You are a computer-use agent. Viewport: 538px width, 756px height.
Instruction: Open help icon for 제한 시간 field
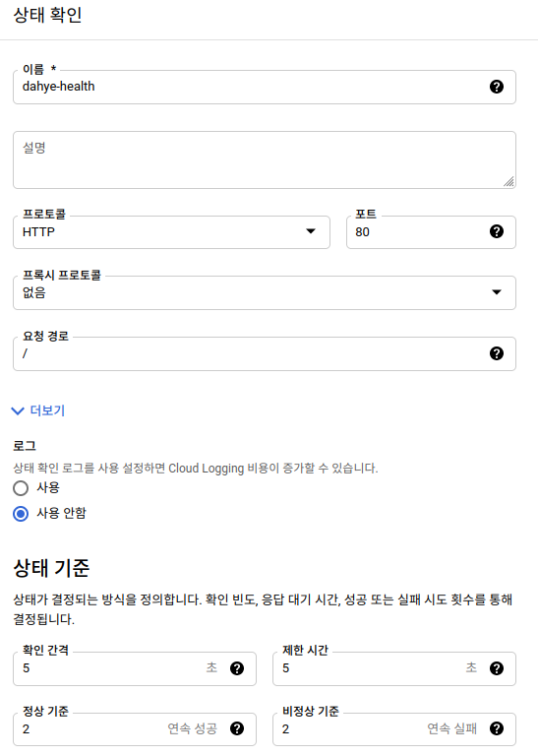(497, 668)
